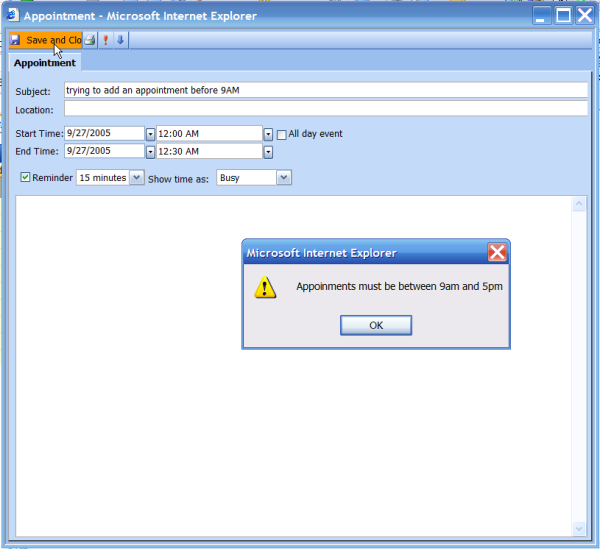Minimize the Appointment window
The height and width of the screenshot is (549, 600).
tap(541, 15)
